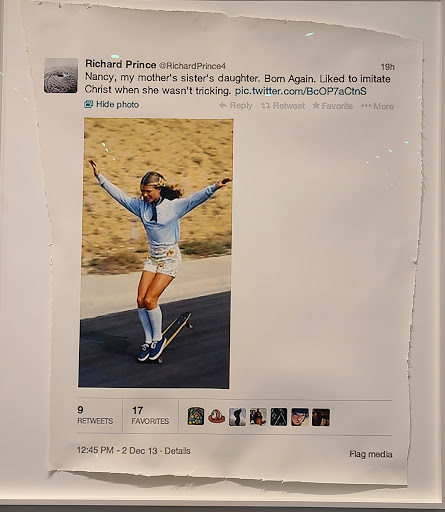The image size is (445, 512).
Task: Open the Details link
Action: click(177, 451)
